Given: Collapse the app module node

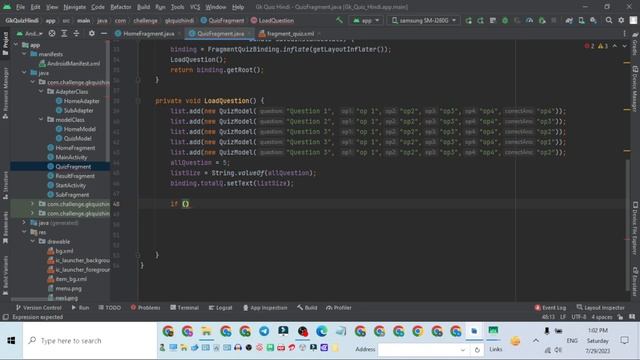Looking at the screenshot, I should (16, 45).
